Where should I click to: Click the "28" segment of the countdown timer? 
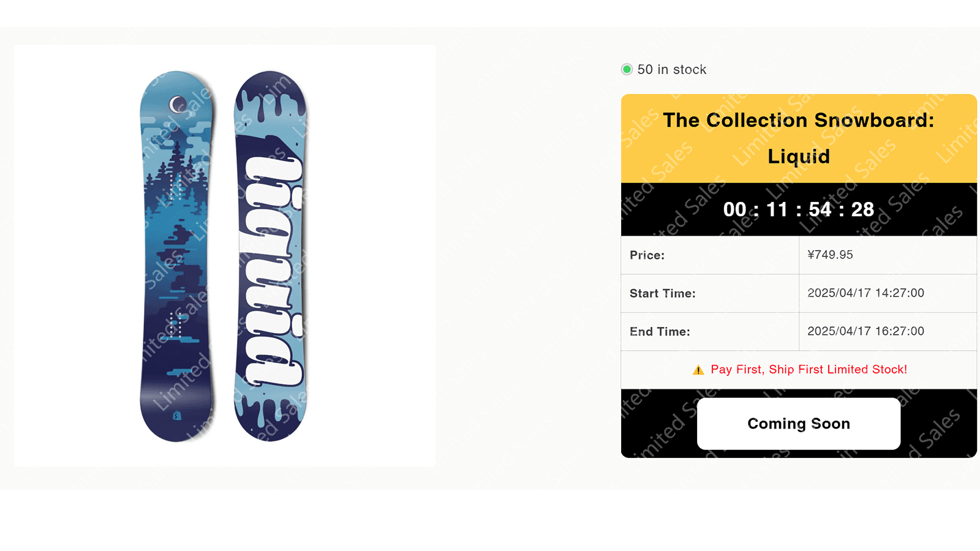862,209
